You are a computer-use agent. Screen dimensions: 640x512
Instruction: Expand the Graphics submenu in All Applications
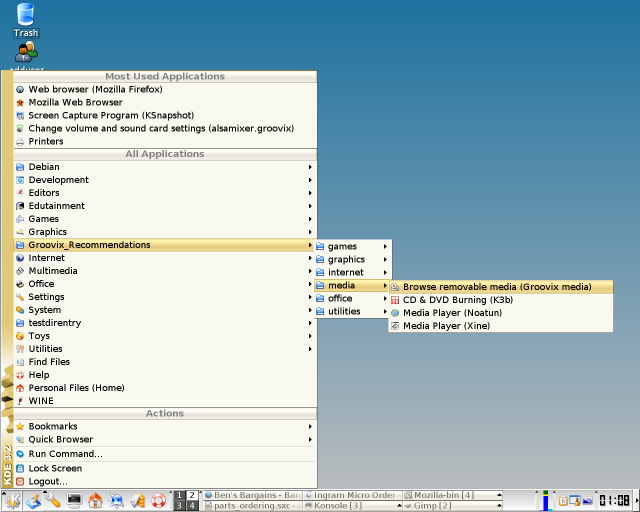coord(165,232)
